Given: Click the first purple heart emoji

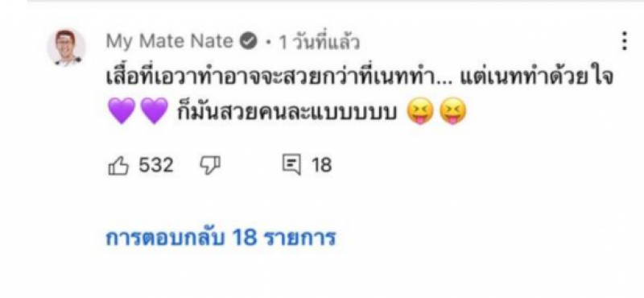Looking at the screenshot, I should pyautogui.click(x=122, y=110).
